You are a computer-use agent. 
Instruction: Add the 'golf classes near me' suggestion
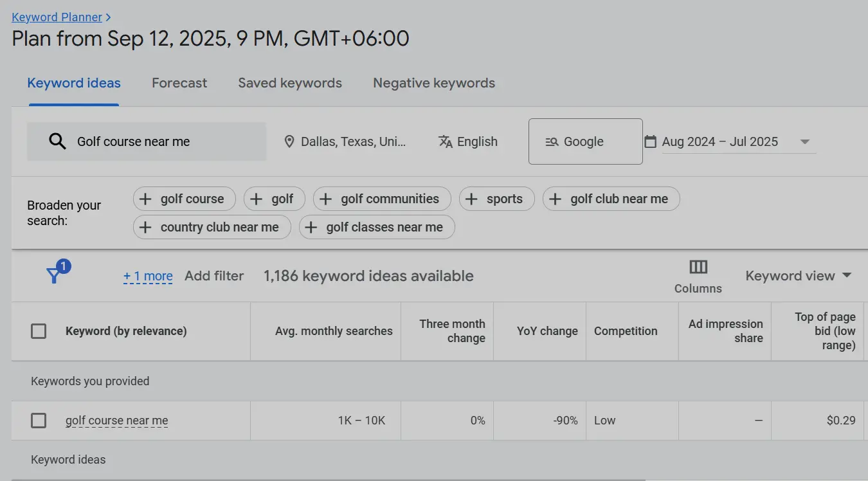(376, 227)
